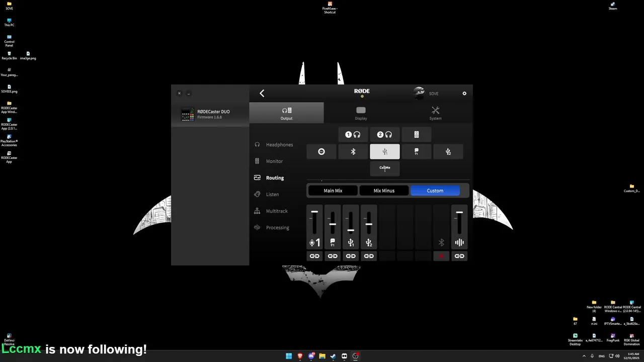The width and height of the screenshot is (644, 362).
Task: Select Custom_D folder on desktop
Action: (x=631, y=188)
